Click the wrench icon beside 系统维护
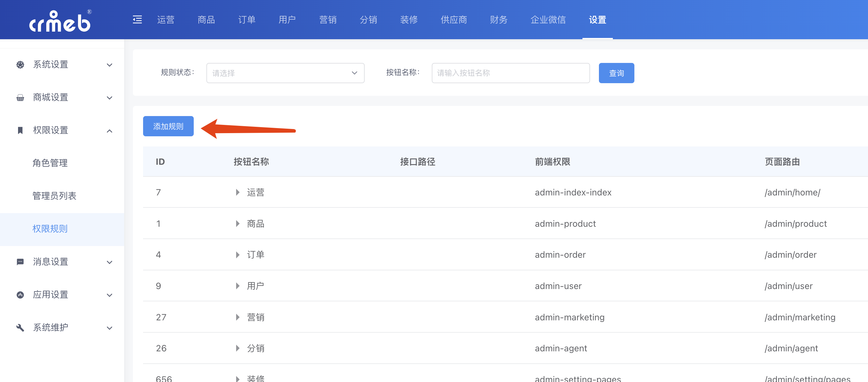The height and width of the screenshot is (382, 868). [20, 328]
